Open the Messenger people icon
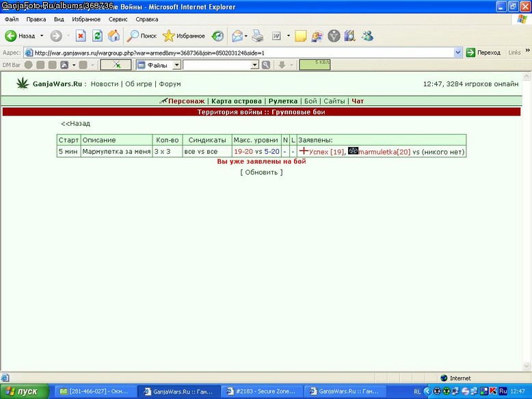 [x=367, y=36]
